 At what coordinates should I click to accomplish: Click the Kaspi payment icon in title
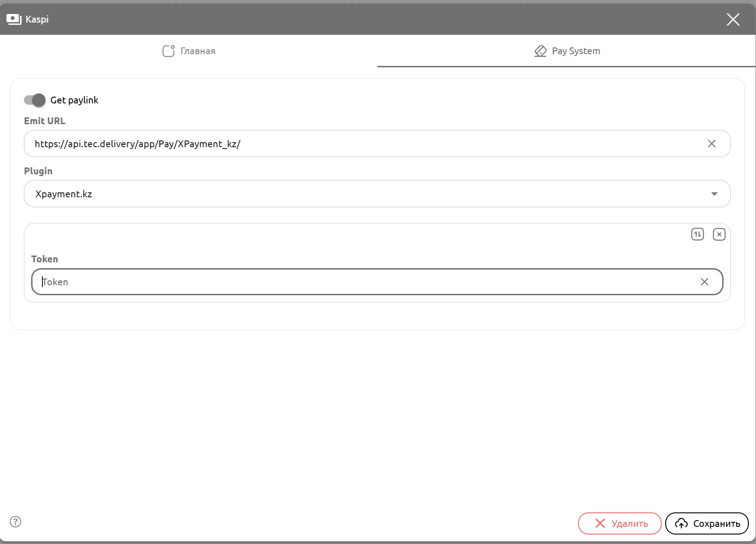(14, 19)
